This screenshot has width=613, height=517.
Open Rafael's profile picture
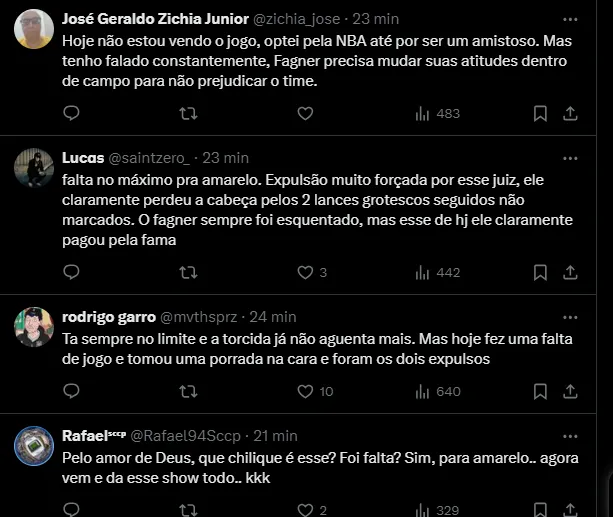[34, 446]
